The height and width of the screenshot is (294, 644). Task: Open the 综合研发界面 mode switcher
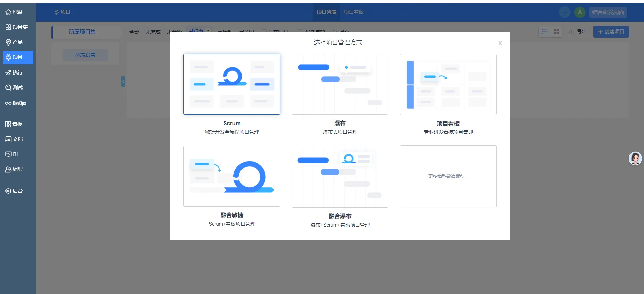(x=608, y=12)
